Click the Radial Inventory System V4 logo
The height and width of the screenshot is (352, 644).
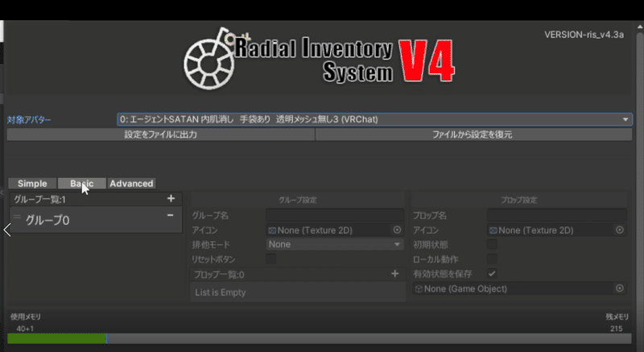click(x=319, y=58)
